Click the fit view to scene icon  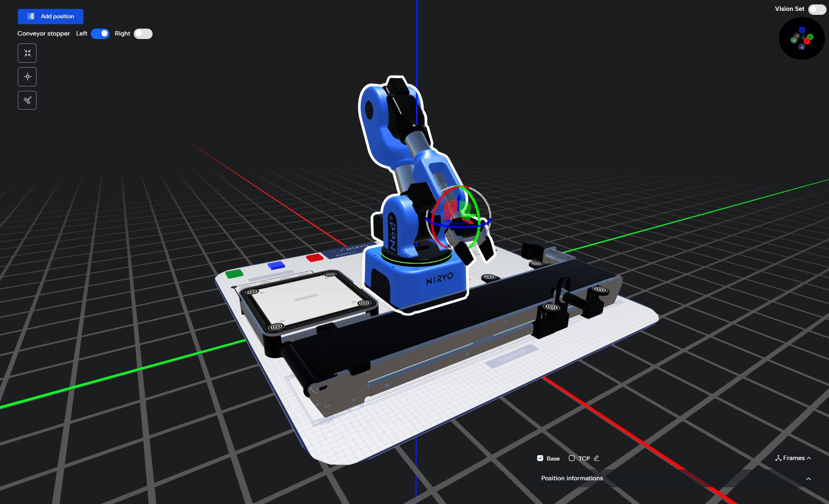pos(27,53)
